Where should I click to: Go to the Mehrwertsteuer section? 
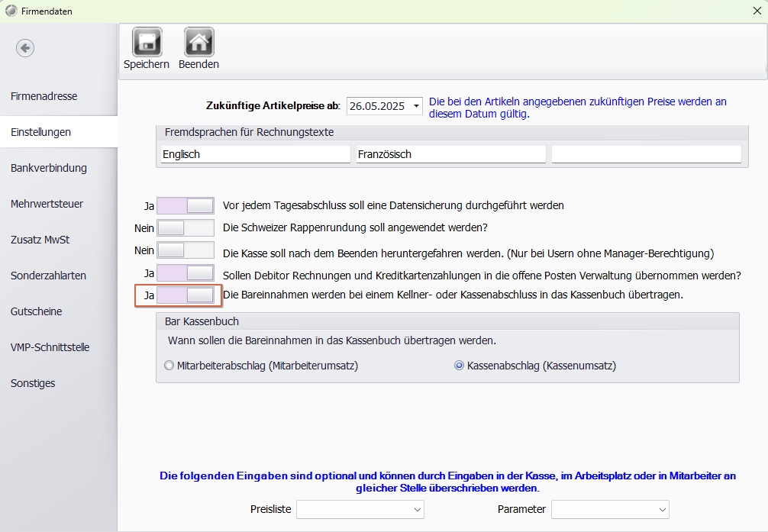[x=47, y=204]
